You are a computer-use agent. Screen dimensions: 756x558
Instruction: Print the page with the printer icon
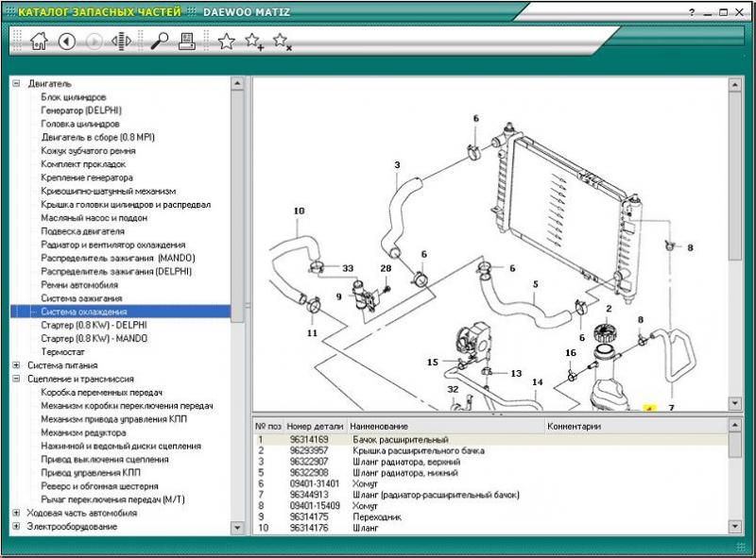pos(187,41)
